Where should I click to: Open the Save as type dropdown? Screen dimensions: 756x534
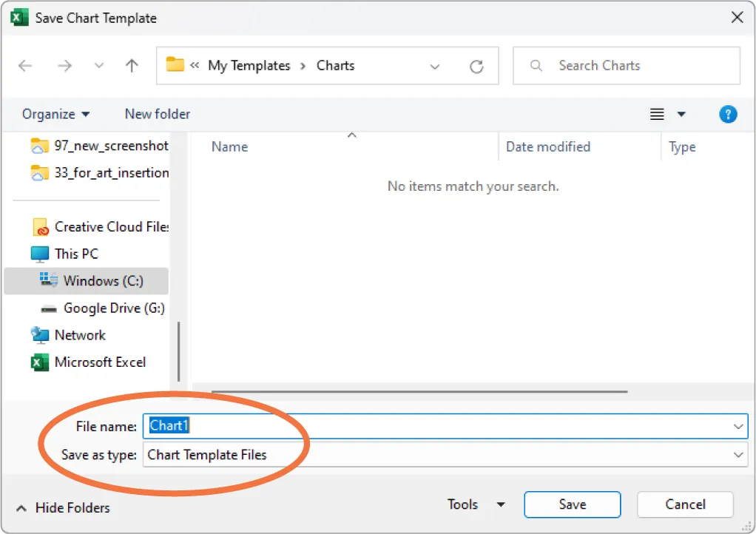(737, 455)
